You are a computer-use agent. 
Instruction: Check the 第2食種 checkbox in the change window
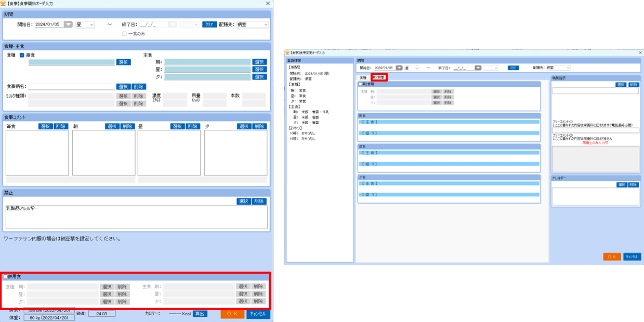pos(360,84)
